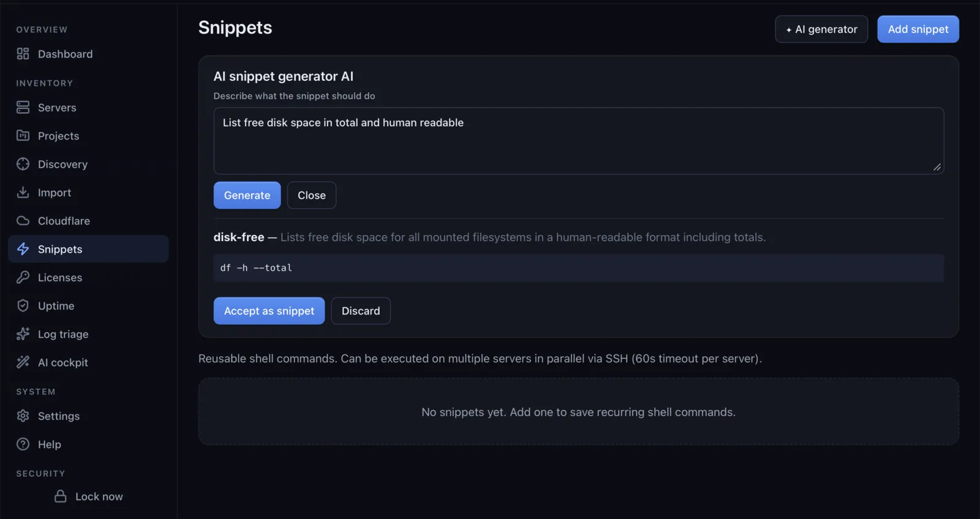Viewport: 980px width, 519px height.
Task: Click the Log triage sparkle icon
Action: coord(23,334)
